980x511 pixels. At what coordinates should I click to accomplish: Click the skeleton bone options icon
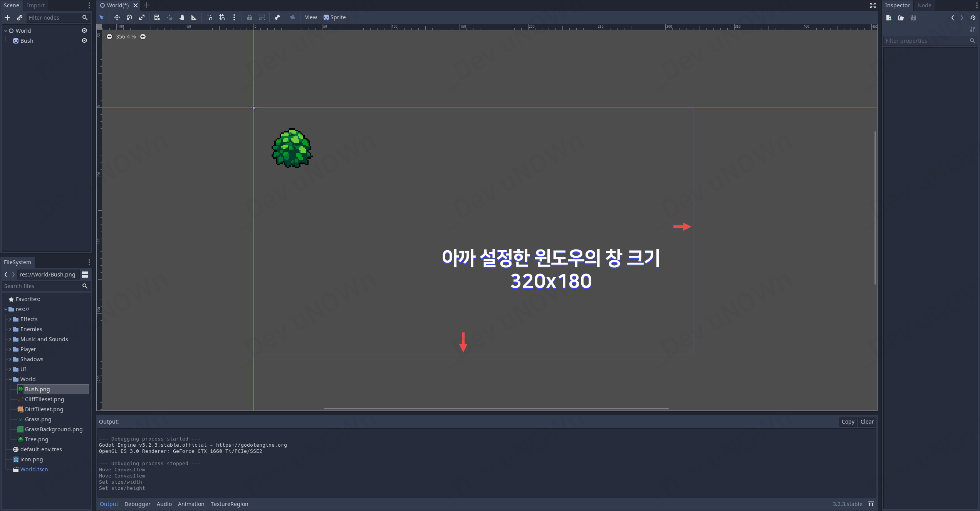[x=277, y=17]
